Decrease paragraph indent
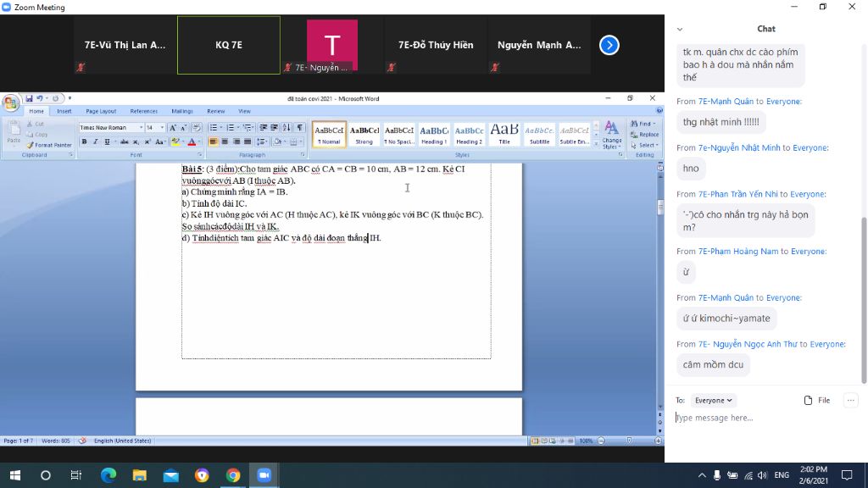The height and width of the screenshot is (488, 868). [263, 128]
